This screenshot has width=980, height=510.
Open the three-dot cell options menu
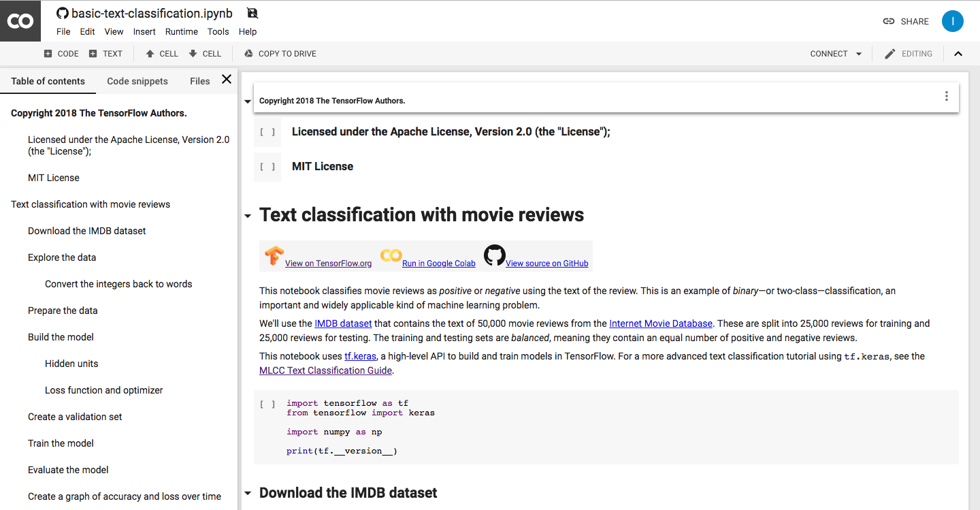(946, 97)
